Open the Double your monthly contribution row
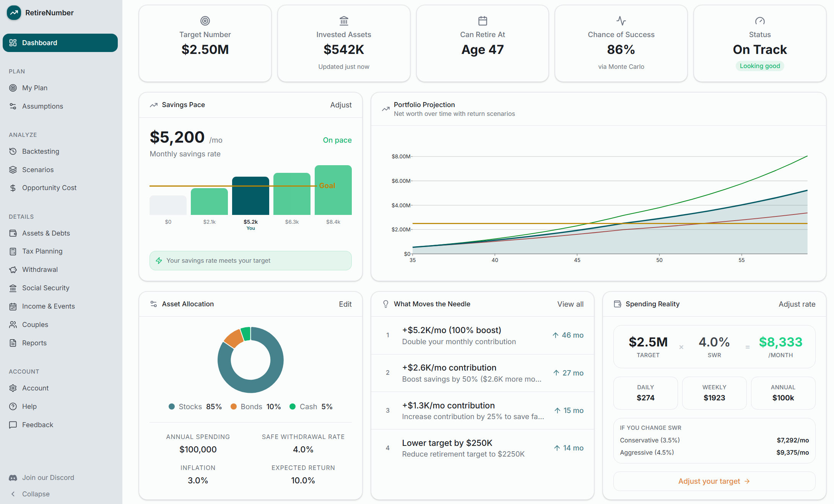Viewport: 834px width, 504px height. (483, 335)
